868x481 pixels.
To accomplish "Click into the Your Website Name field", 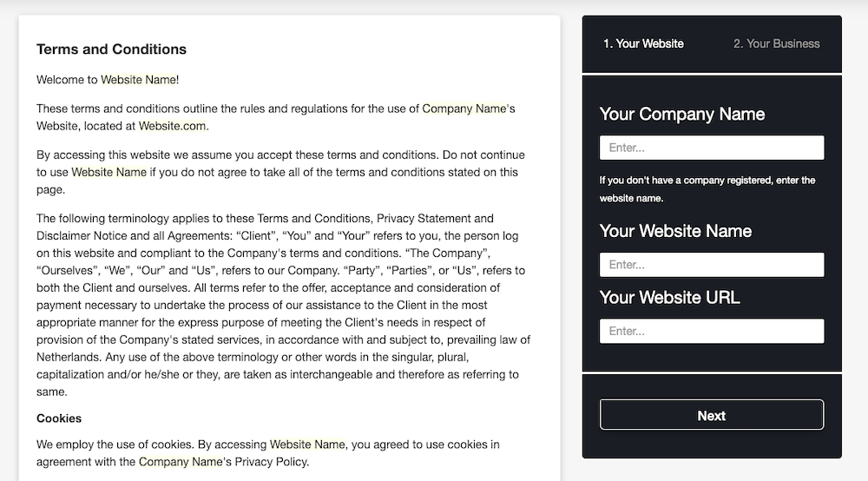I will tap(711, 265).
